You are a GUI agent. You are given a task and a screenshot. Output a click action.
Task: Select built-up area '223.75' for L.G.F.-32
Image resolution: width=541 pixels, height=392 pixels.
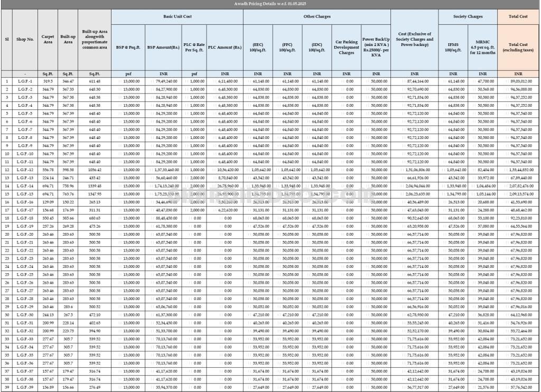(x=68, y=331)
